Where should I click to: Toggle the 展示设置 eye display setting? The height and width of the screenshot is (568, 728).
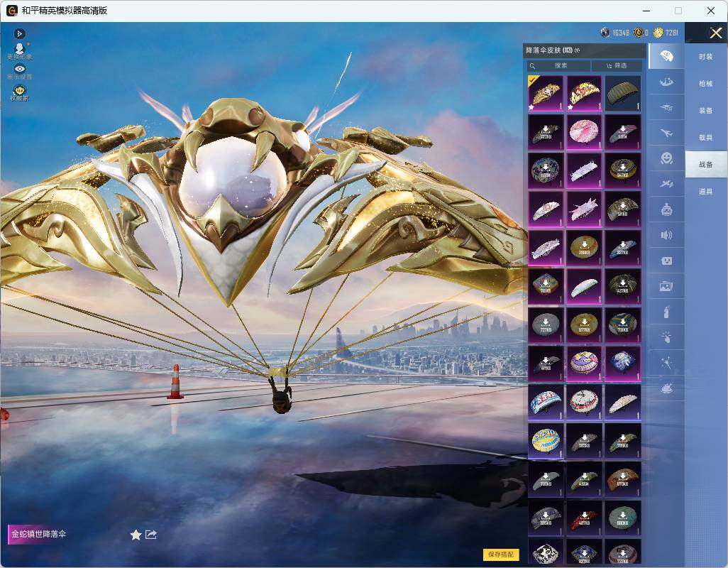pos(19,72)
